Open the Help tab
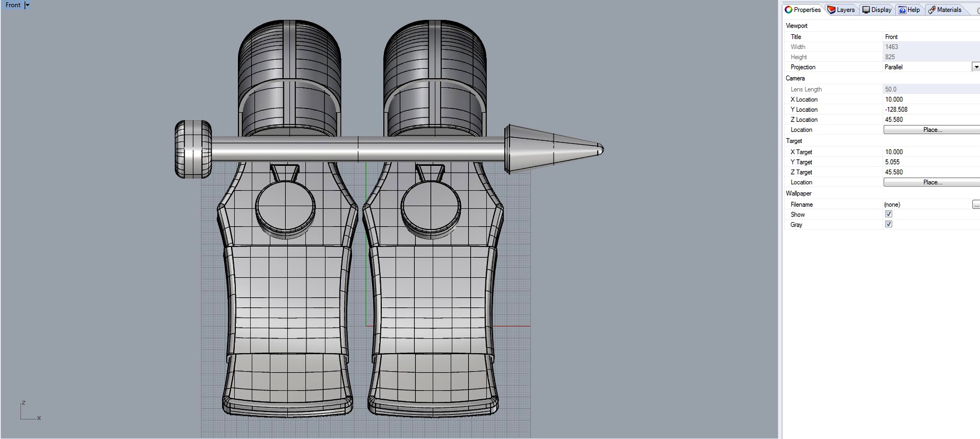The height and width of the screenshot is (439, 980). [x=909, y=10]
